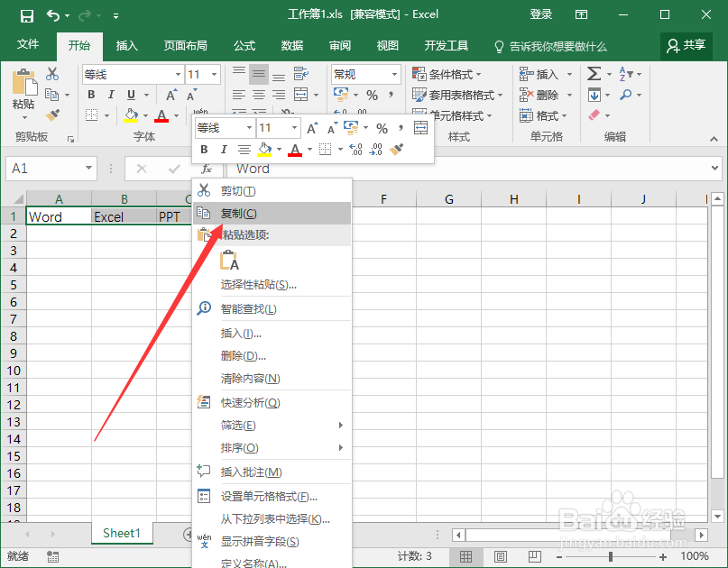Viewport: 728px width, 568px height.
Task: Click the row 5 header
Action: click(14, 285)
